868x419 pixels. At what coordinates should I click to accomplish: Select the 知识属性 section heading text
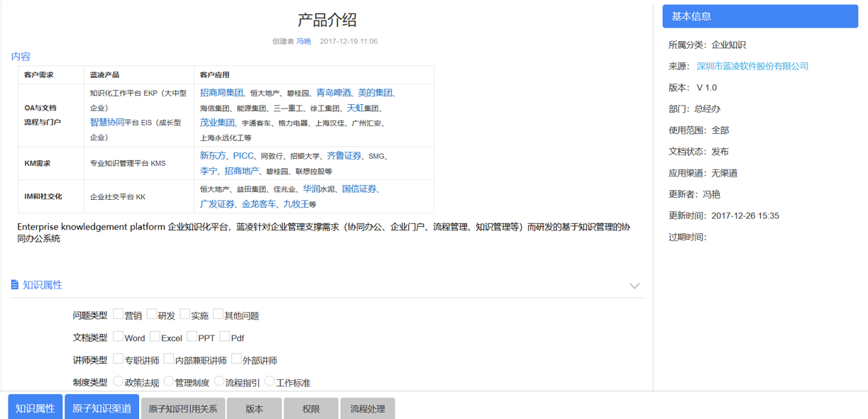tap(43, 285)
